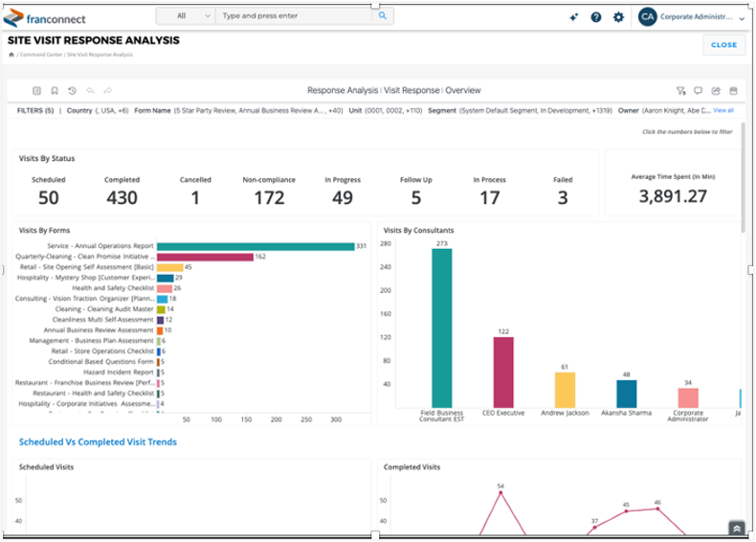Select the Retail Site Opening Self Assessment bar
This screenshot has width=756, height=542.
tap(170, 267)
